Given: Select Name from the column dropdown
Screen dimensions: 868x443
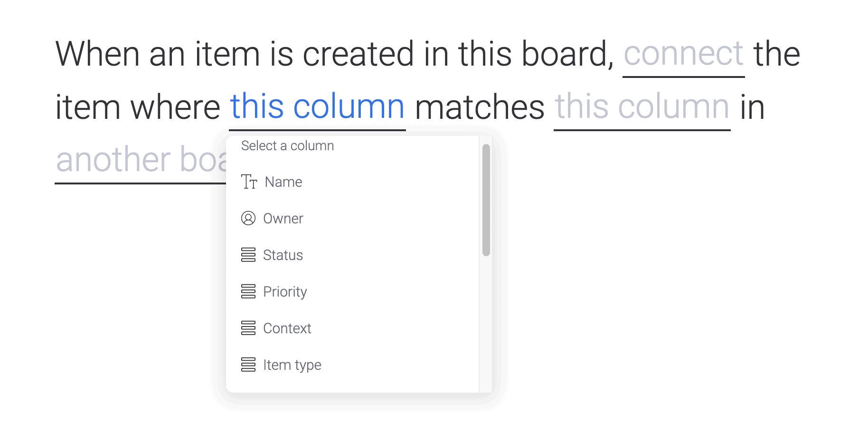Looking at the screenshot, I should pyautogui.click(x=283, y=182).
